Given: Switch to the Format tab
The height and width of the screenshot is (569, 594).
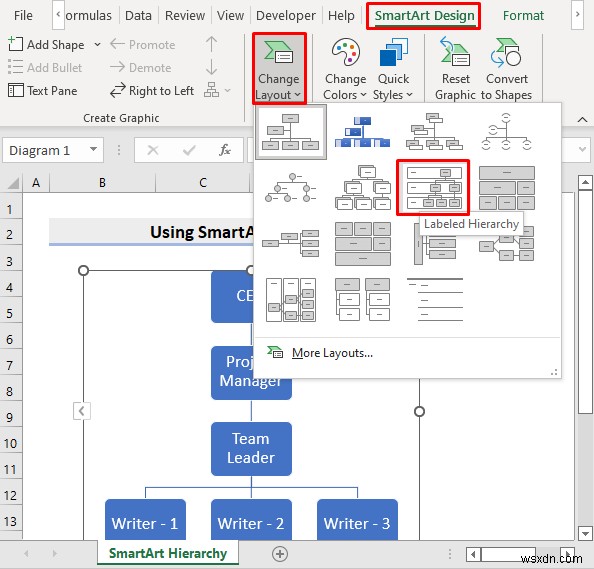Looking at the screenshot, I should click(x=523, y=16).
